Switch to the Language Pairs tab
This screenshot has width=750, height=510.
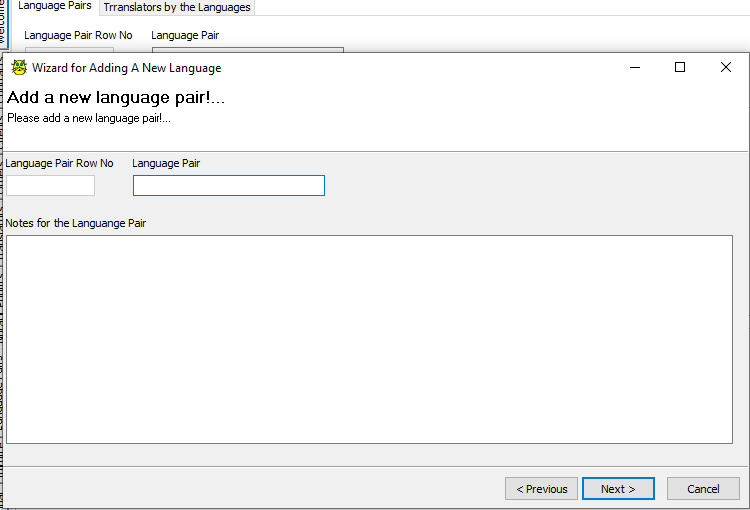coord(55,6)
